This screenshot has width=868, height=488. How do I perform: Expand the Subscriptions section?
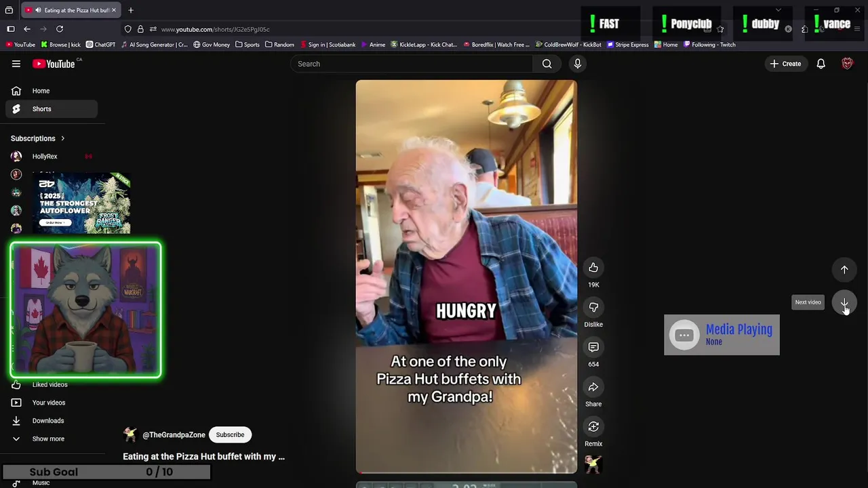pos(38,138)
